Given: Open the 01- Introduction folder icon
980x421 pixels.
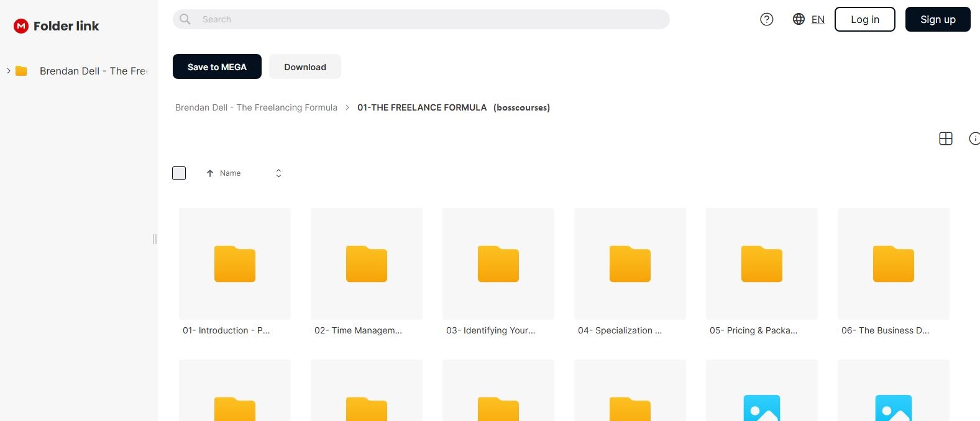Looking at the screenshot, I should pyautogui.click(x=235, y=264).
